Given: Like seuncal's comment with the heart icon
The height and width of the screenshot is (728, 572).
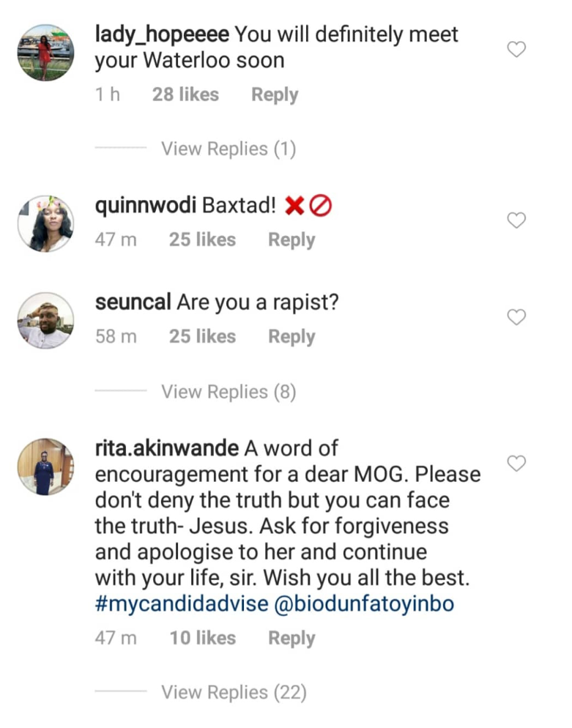Looking at the screenshot, I should [516, 317].
